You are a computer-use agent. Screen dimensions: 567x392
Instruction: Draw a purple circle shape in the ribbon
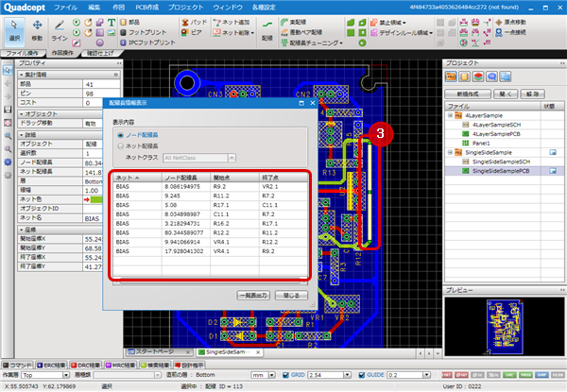pyautogui.click(x=100, y=43)
